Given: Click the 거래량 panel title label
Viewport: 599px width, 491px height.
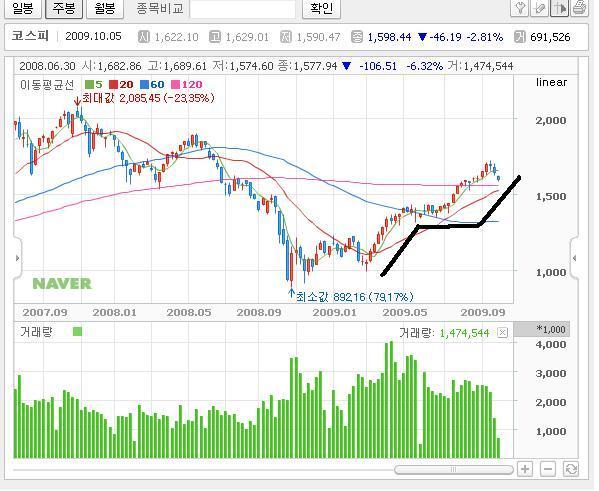Looking at the screenshot, I should tap(36, 332).
